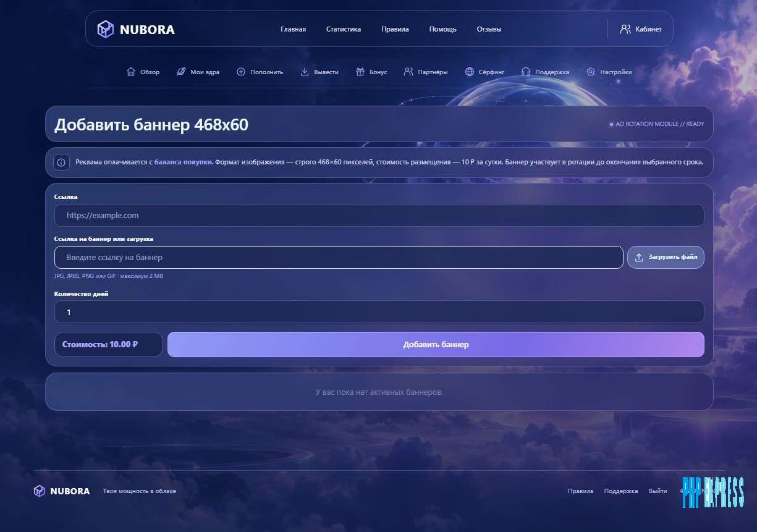This screenshot has height=532, width=757.
Task: Click the Добавить баннер 468x60 heading
Action: click(151, 124)
